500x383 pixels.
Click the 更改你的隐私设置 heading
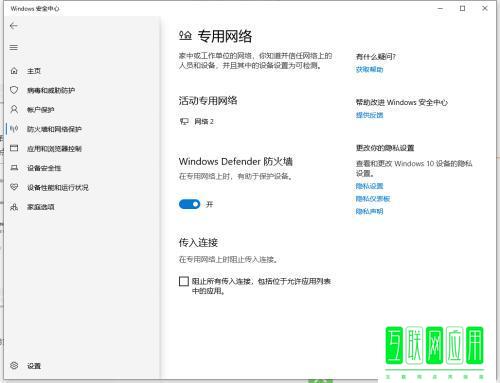pos(385,148)
